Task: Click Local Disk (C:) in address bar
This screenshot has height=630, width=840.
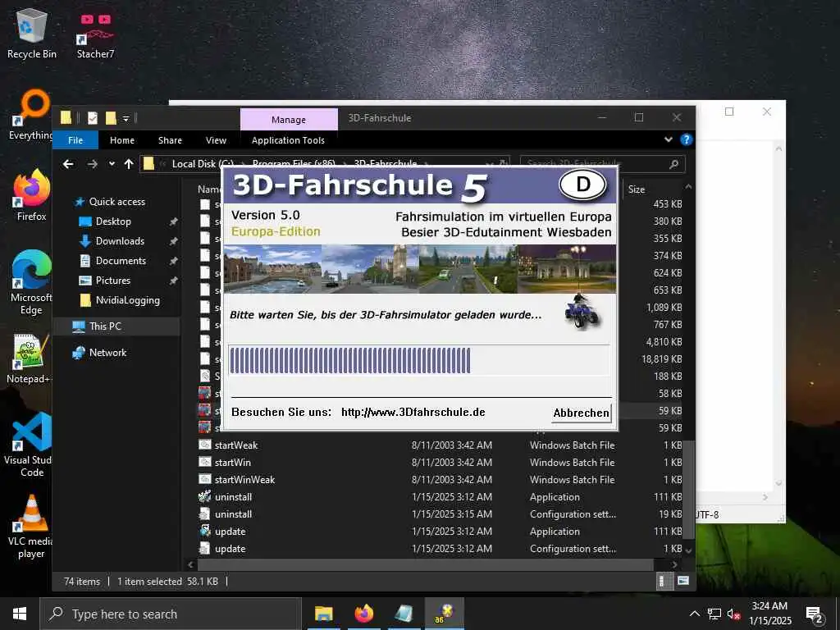Action: tap(203, 164)
